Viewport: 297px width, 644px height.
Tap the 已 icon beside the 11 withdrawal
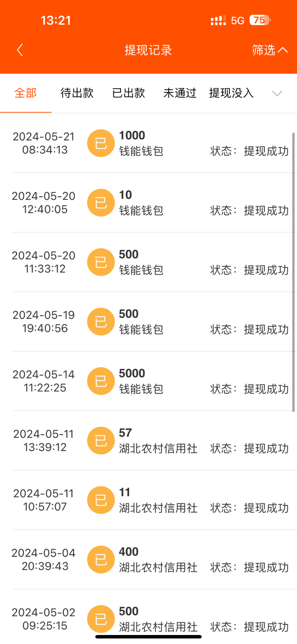coord(101,500)
